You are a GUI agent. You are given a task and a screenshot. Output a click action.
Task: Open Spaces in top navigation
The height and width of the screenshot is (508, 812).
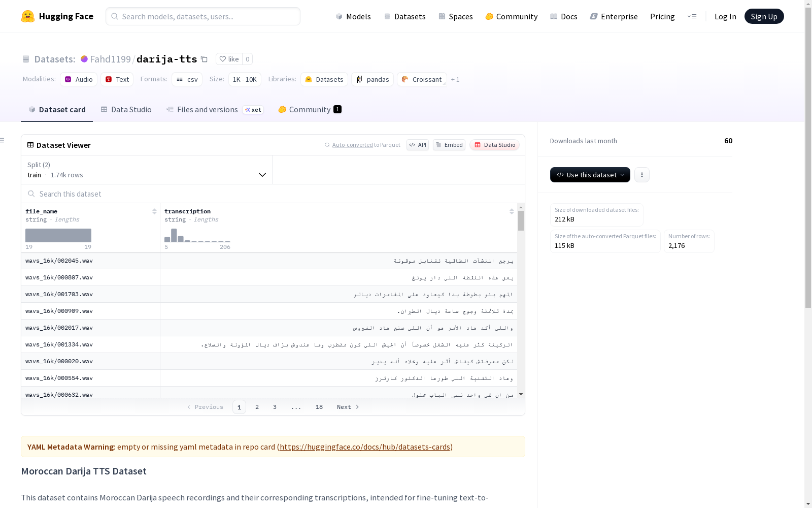pos(456,16)
